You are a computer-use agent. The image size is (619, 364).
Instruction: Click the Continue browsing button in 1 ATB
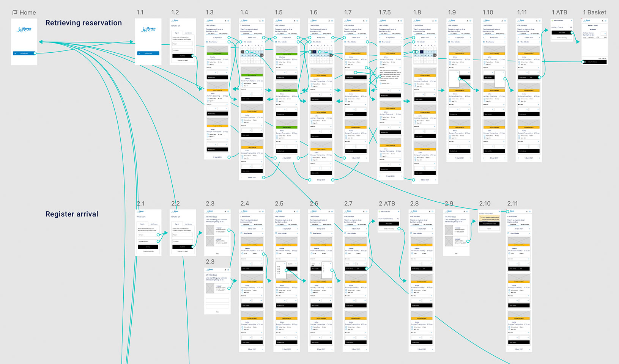click(562, 38)
